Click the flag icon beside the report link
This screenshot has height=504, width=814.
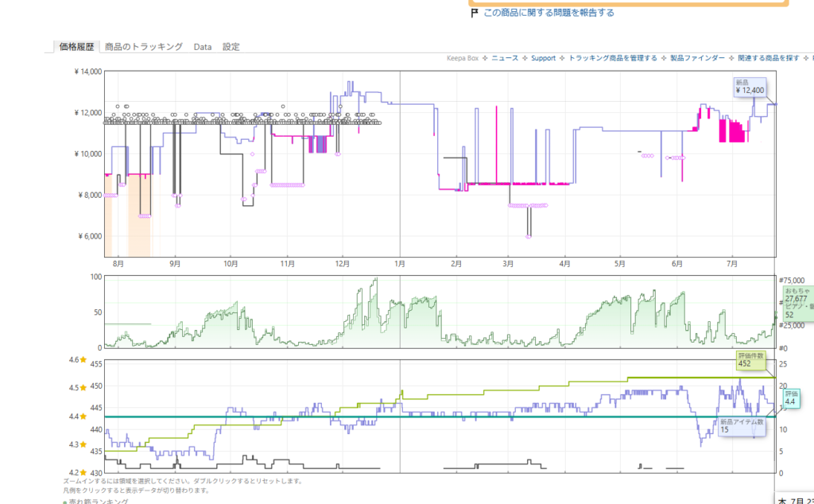point(474,13)
